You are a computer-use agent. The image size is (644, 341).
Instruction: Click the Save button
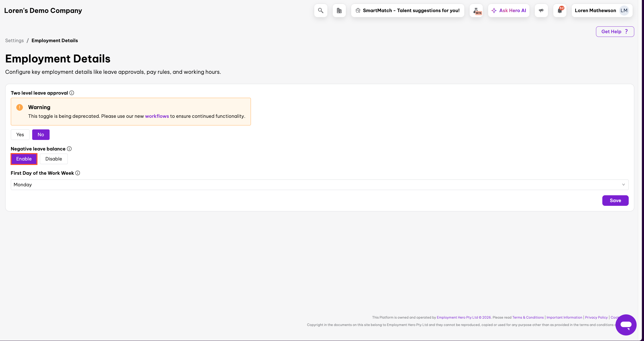click(x=615, y=201)
